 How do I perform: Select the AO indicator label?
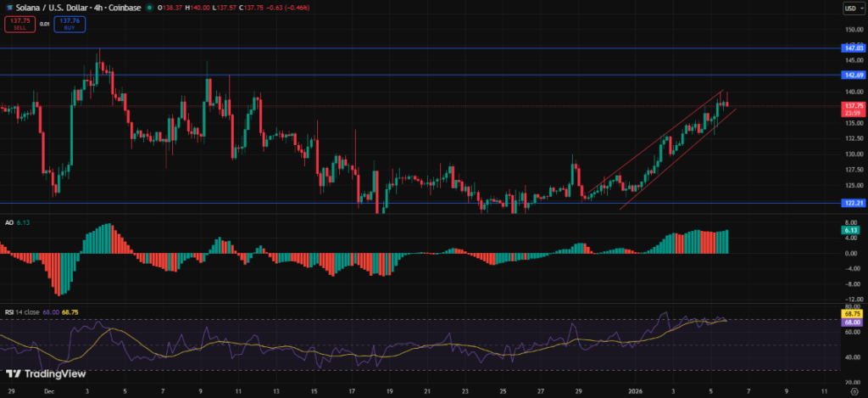click(8, 221)
